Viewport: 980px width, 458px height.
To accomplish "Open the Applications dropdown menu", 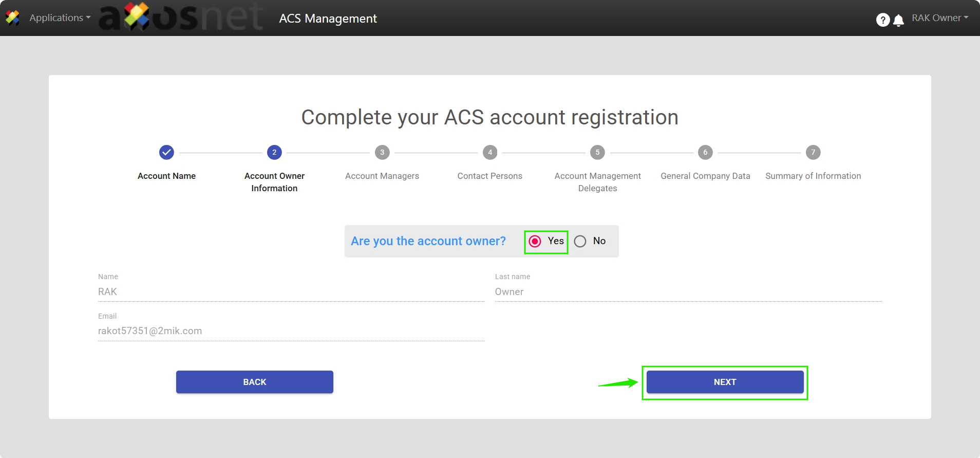I will (x=60, y=18).
